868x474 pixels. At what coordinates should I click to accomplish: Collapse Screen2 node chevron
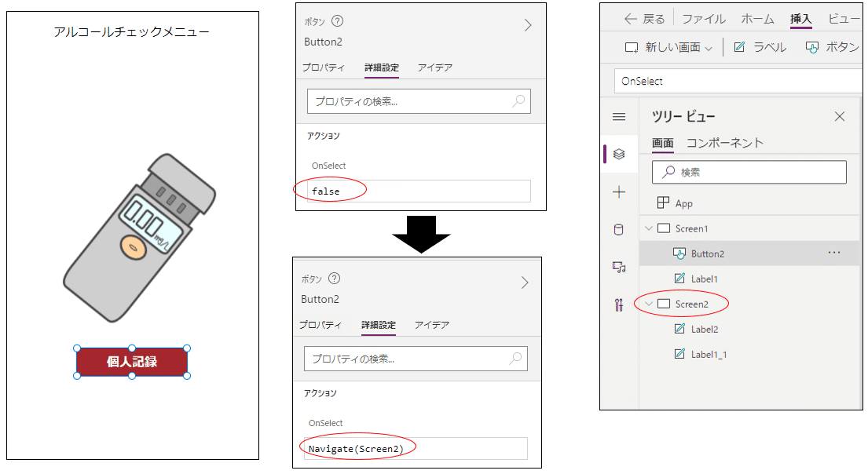click(x=648, y=304)
